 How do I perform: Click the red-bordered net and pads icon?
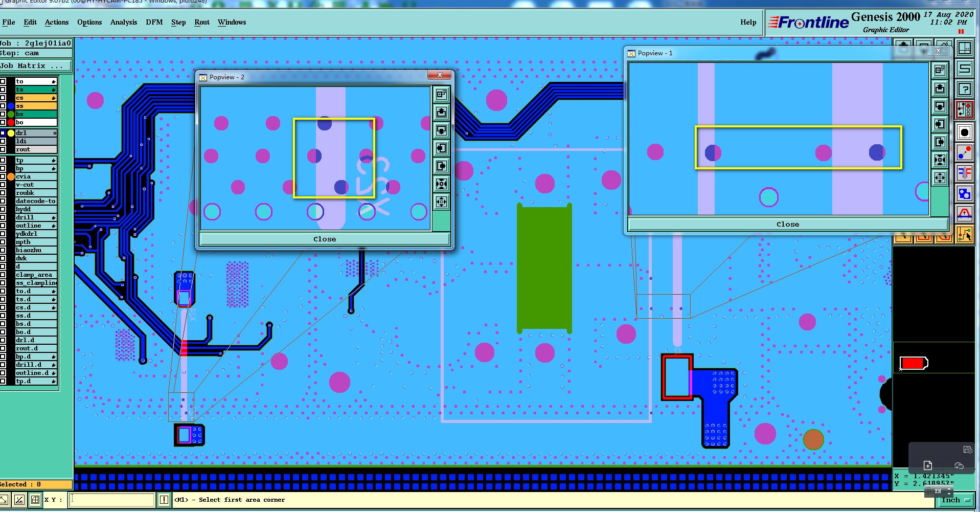click(x=965, y=110)
